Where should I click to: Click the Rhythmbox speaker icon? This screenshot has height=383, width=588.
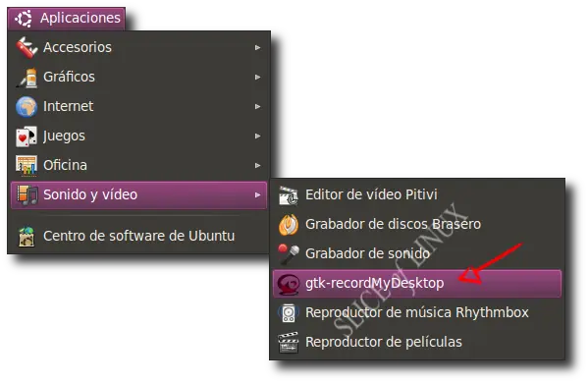[x=289, y=313]
